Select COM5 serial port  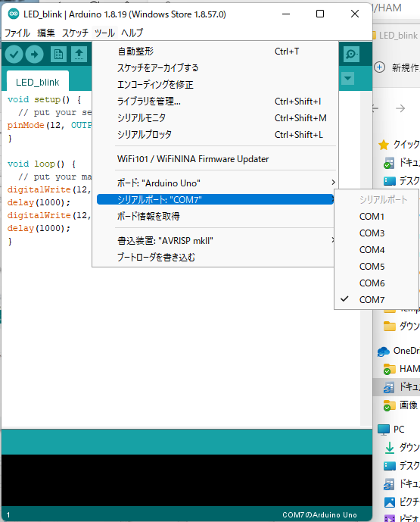(x=376, y=267)
